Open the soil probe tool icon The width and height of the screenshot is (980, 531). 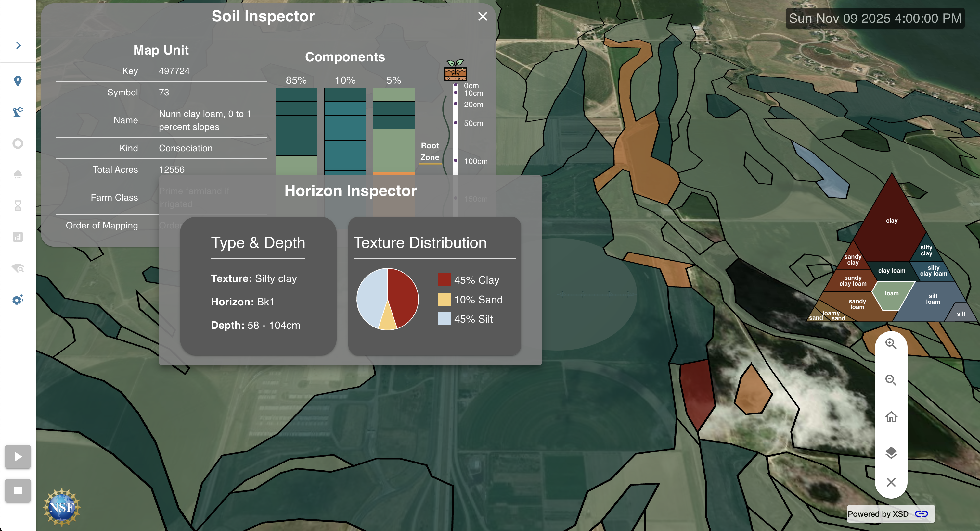[18, 112]
